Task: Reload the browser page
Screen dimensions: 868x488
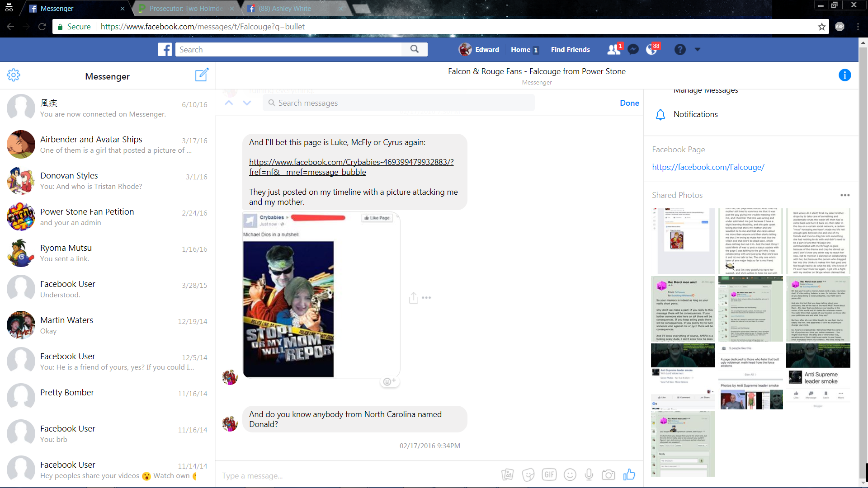Action: tap(42, 27)
